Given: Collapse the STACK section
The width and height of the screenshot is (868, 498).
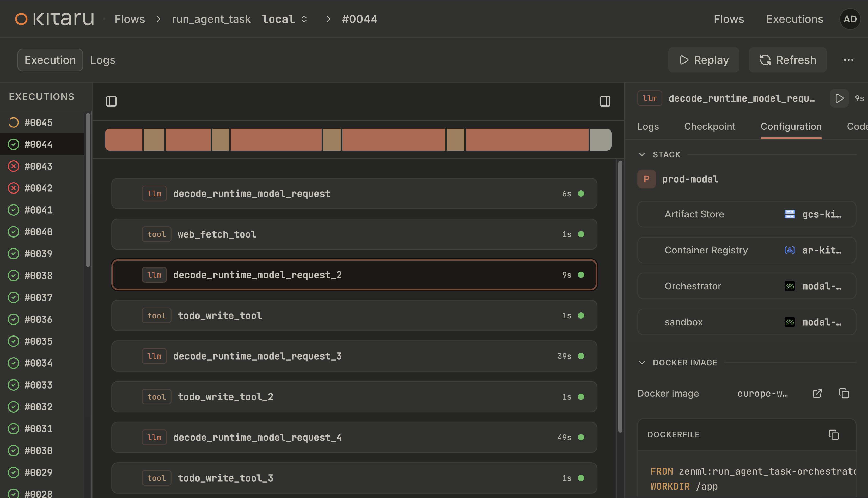Looking at the screenshot, I should [642, 155].
